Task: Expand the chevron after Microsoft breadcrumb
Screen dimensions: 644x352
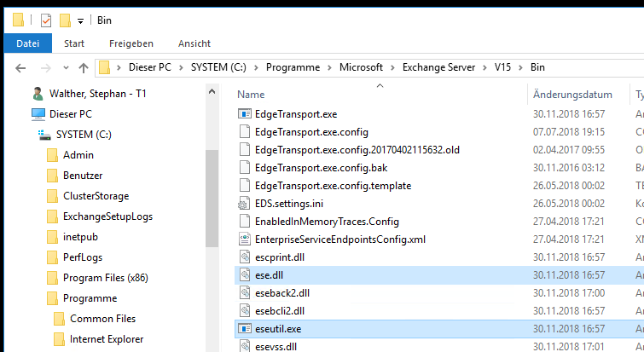Action: tap(392, 67)
